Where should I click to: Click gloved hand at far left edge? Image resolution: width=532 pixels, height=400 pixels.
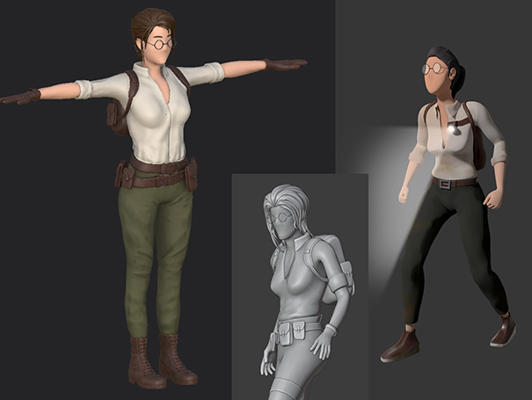[x=19, y=97]
